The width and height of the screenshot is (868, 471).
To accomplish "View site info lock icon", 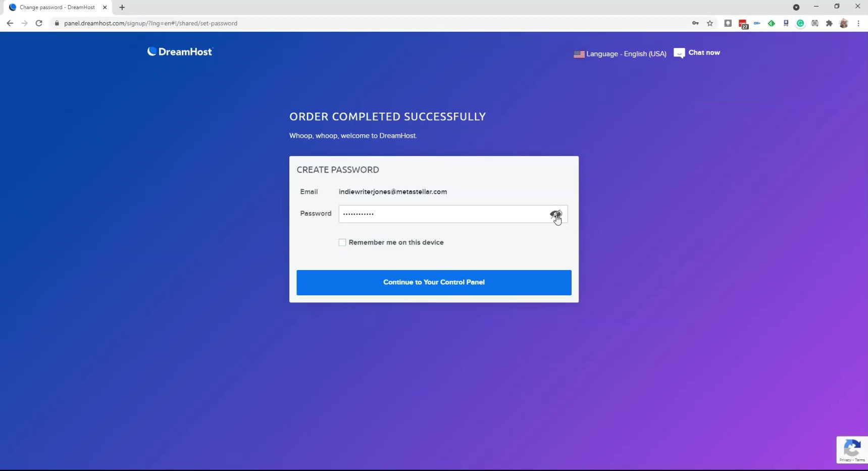I will [57, 23].
